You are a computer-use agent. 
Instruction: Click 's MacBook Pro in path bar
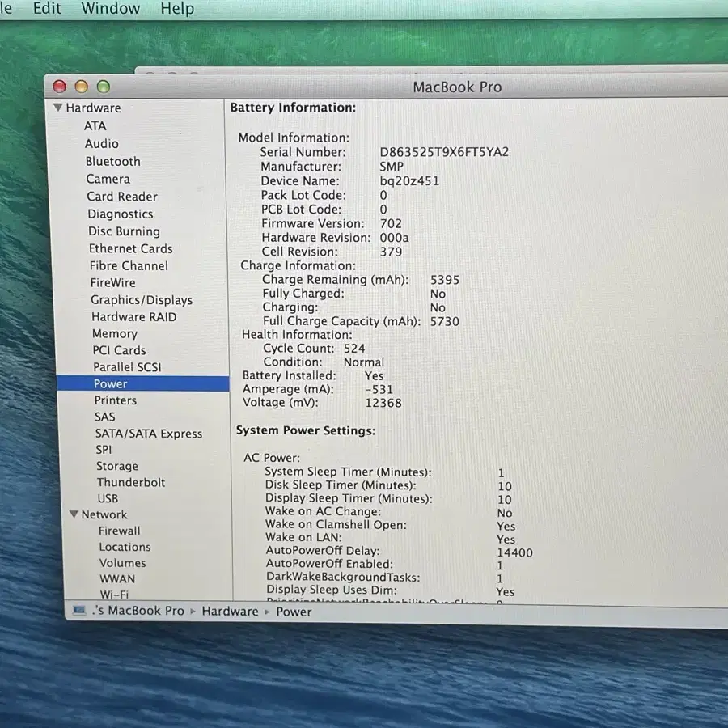[138, 610]
